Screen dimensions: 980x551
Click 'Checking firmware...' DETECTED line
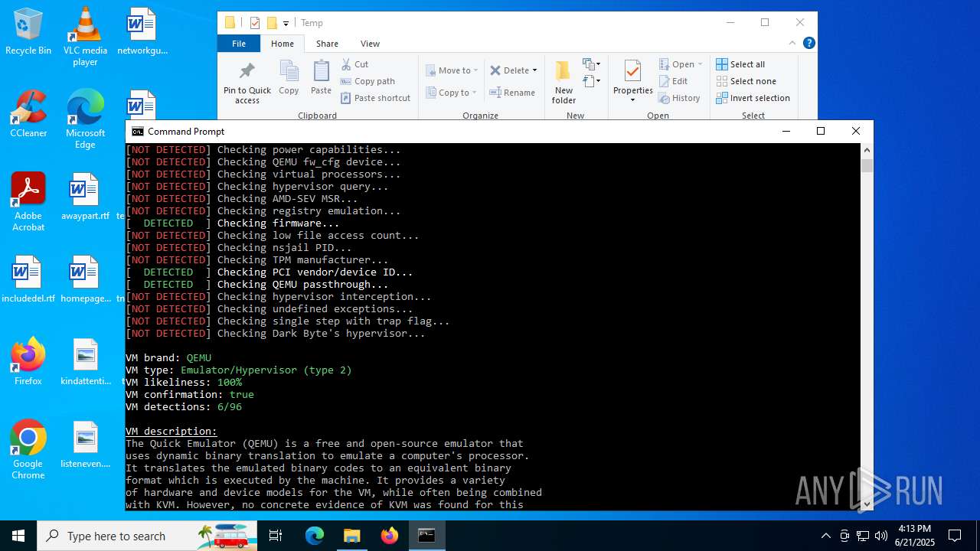point(233,223)
